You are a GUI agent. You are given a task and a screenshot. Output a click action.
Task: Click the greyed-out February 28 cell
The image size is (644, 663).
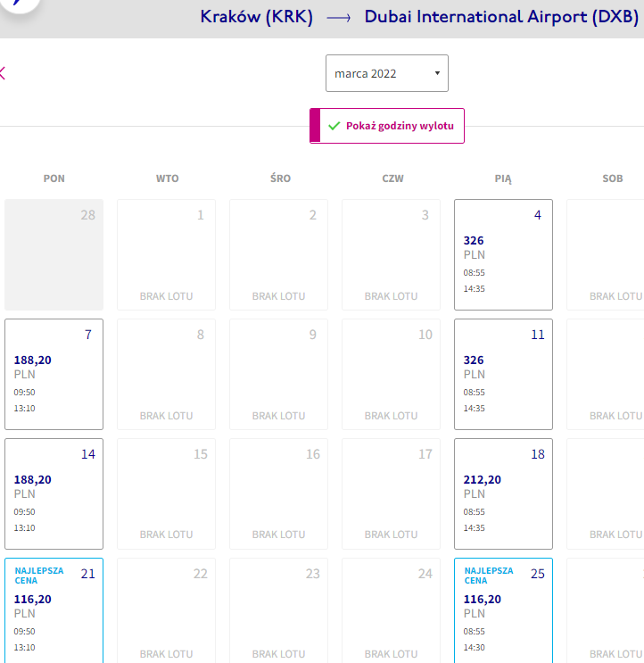pos(54,254)
